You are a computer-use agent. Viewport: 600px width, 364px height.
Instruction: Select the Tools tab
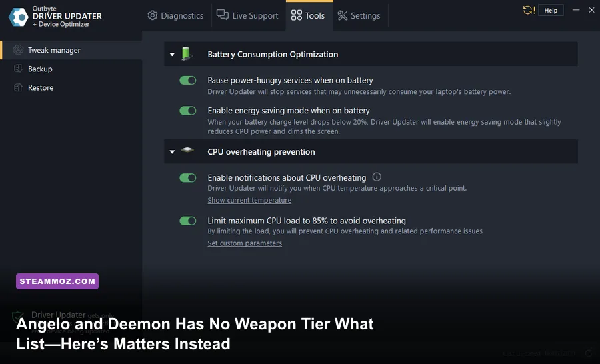[x=309, y=15]
